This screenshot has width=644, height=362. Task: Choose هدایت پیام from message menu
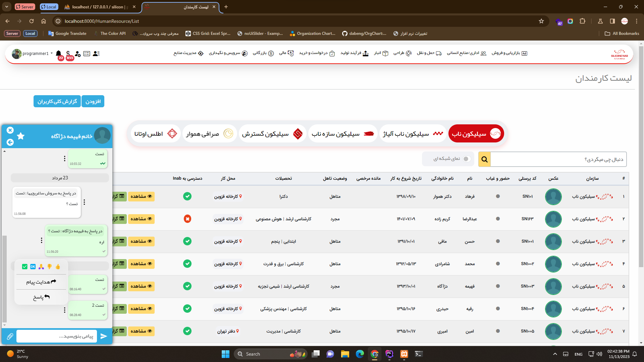pyautogui.click(x=41, y=282)
